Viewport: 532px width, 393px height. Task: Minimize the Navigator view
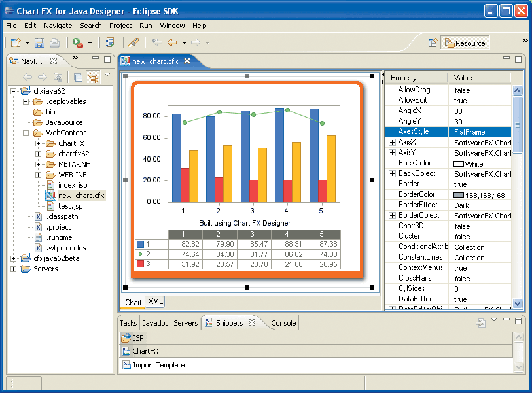pyautogui.click(x=96, y=58)
